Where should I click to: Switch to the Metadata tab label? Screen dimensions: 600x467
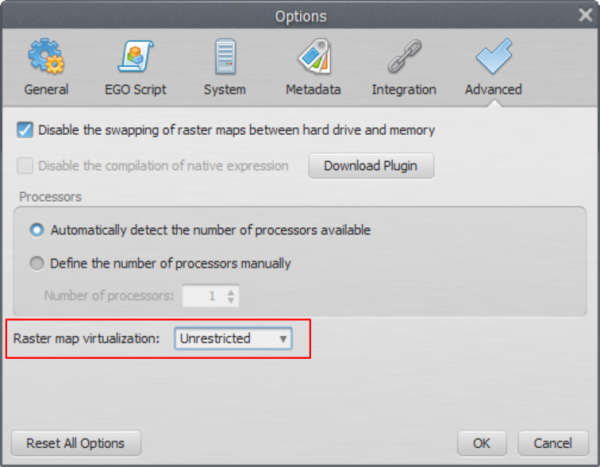pos(313,90)
